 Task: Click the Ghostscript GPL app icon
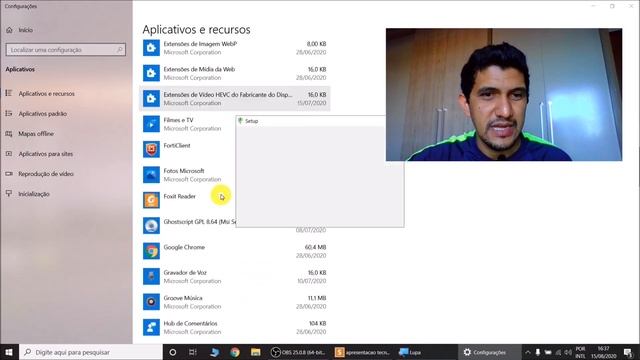coord(151,226)
